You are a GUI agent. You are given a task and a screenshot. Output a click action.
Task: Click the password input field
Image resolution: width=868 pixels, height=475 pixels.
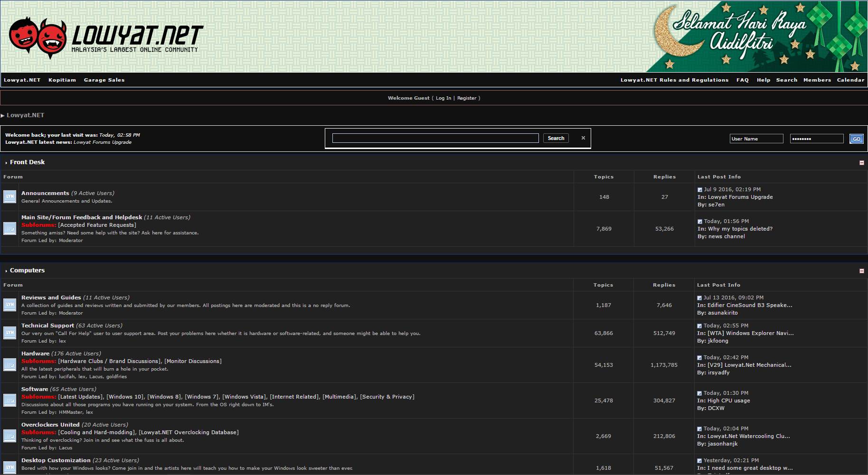[x=817, y=139]
